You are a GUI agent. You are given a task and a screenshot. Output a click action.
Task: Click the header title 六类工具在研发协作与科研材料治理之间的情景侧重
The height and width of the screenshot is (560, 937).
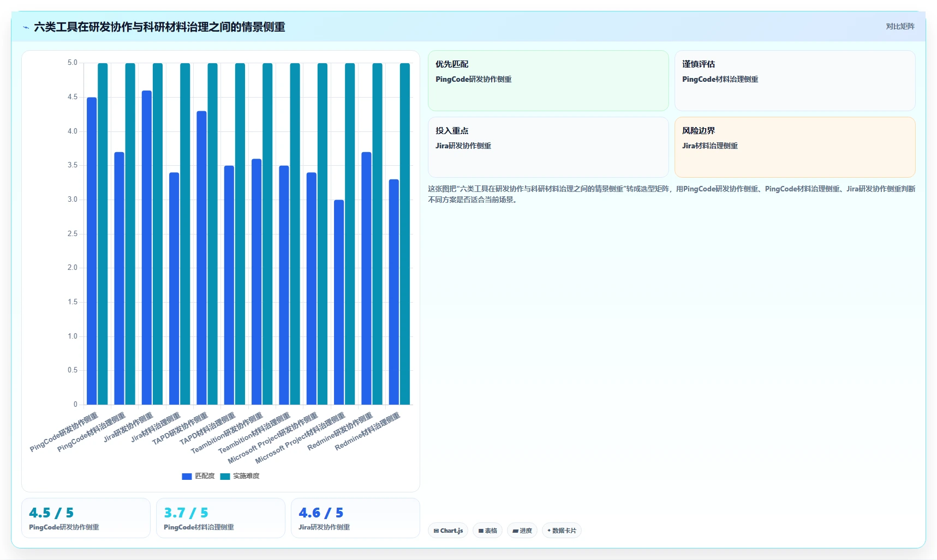(159, 27)
